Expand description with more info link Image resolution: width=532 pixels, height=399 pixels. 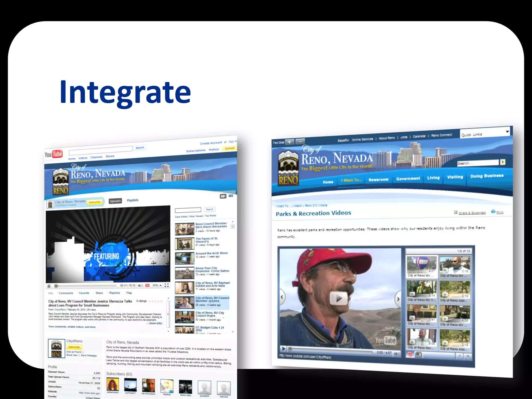point(155,323)
